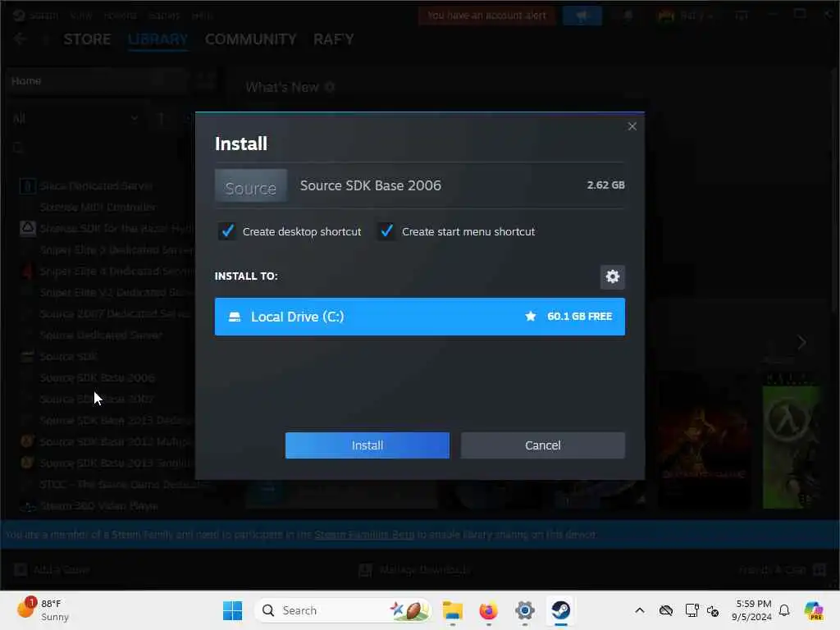Click the Source logo thumbnail
The height and width of the screenshot is (630, 840).
click(251, 185)
